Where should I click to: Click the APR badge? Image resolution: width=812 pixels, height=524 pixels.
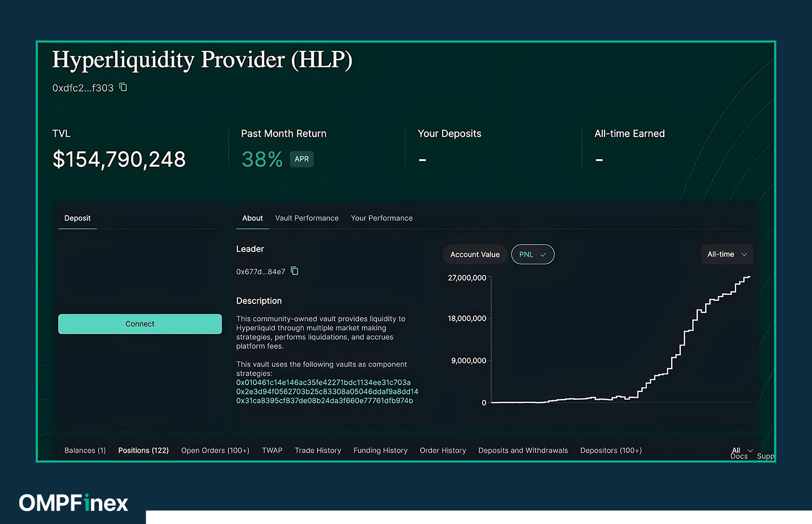point(302,159)
